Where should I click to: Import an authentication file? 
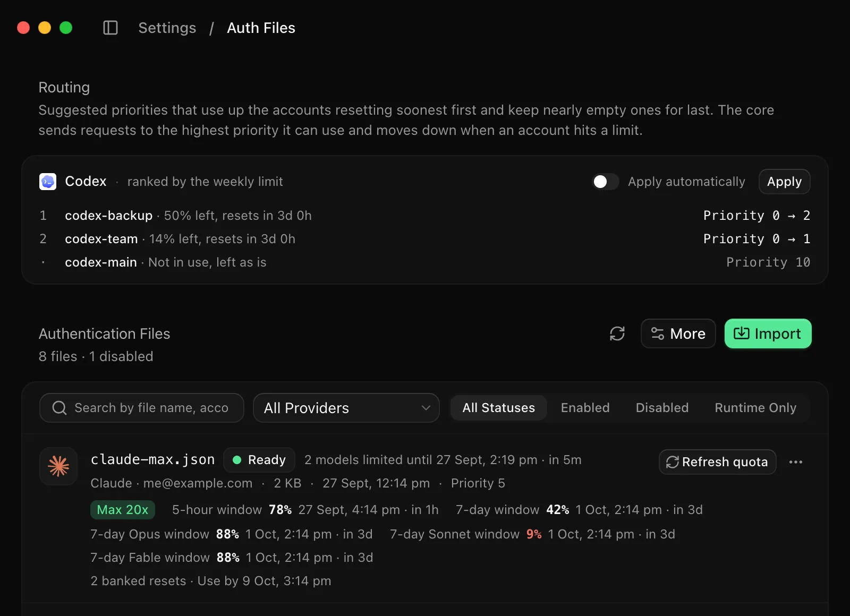point(768,333)
